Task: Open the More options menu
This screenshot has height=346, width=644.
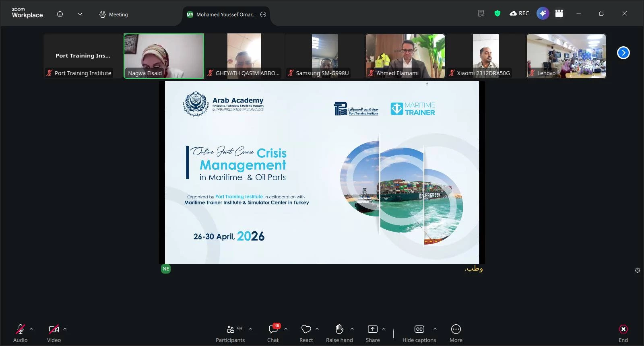Action: [x=456, y=333]
